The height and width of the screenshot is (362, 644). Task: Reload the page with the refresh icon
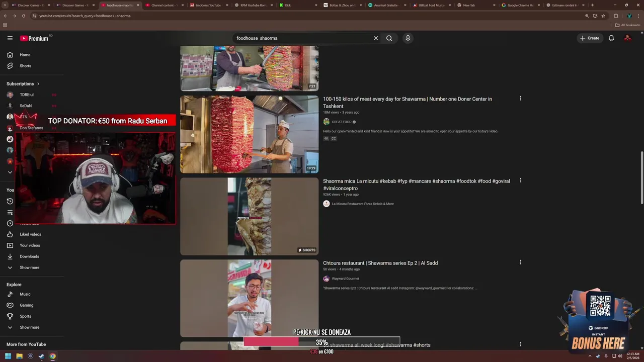coord(23,16)
